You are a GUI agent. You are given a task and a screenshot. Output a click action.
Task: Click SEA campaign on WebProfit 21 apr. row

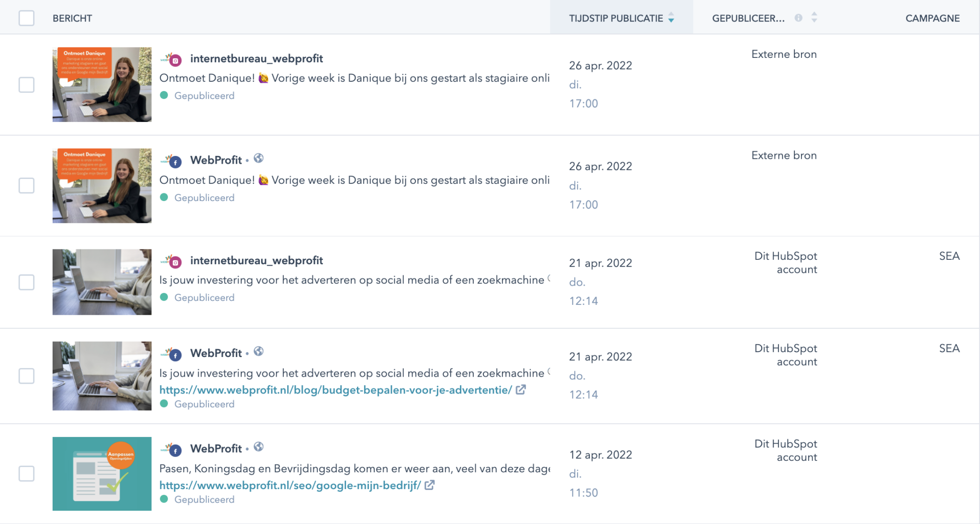tap(949, 348)
